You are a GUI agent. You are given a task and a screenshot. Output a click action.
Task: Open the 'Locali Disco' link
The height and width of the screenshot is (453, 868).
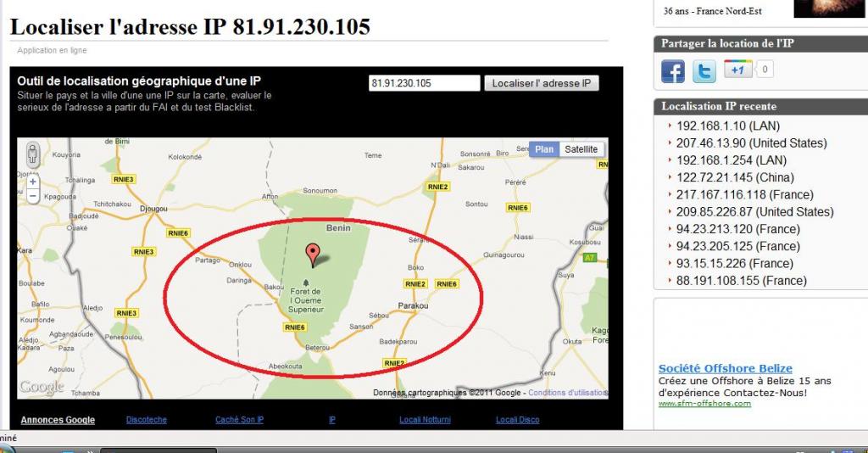click(518, 420)
